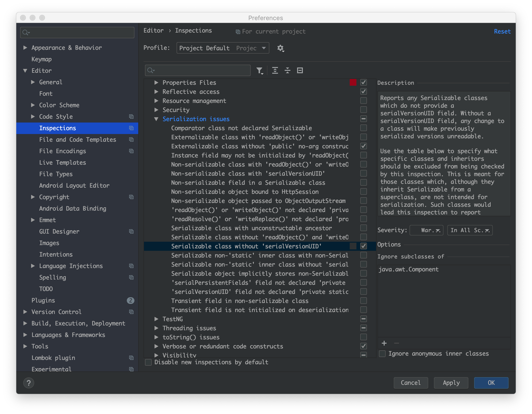Check Ignore anonymous inner classes
The width and height of the screenshot is (532, 414).
[382, 353]
